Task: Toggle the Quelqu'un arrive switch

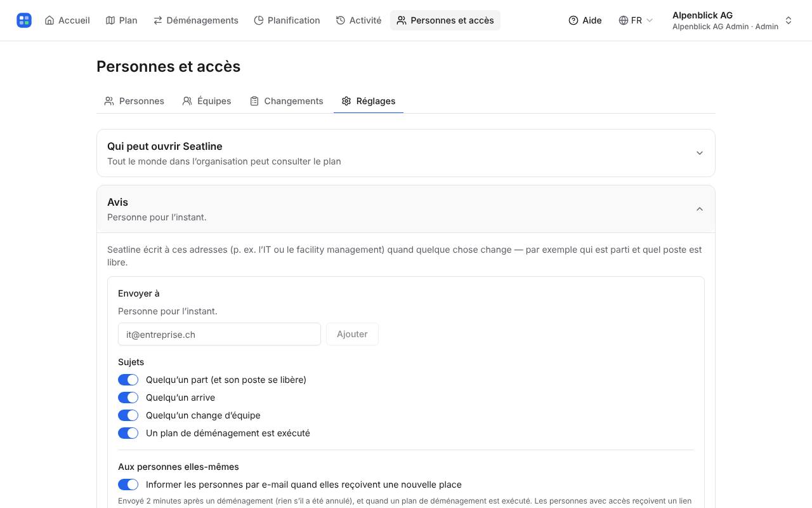Action: (128, 398)
